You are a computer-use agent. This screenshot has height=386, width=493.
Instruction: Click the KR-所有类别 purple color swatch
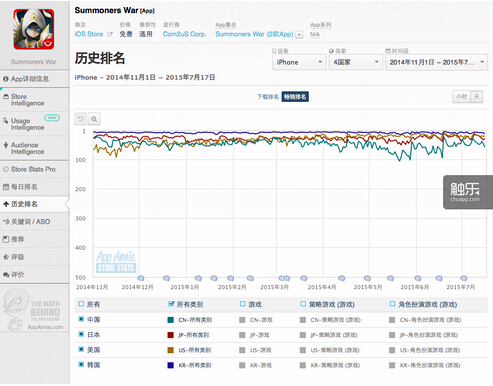tap(170, 365)
